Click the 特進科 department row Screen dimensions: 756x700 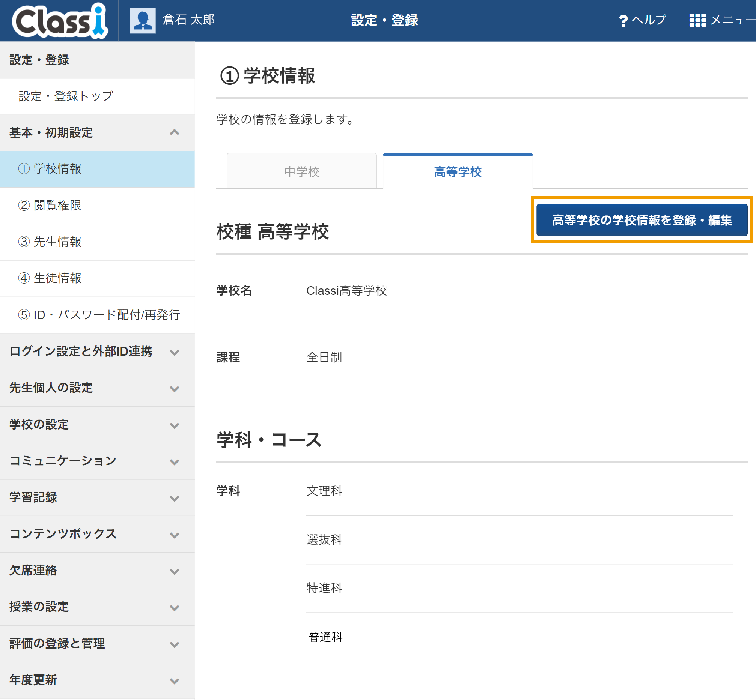coord(519,588)
